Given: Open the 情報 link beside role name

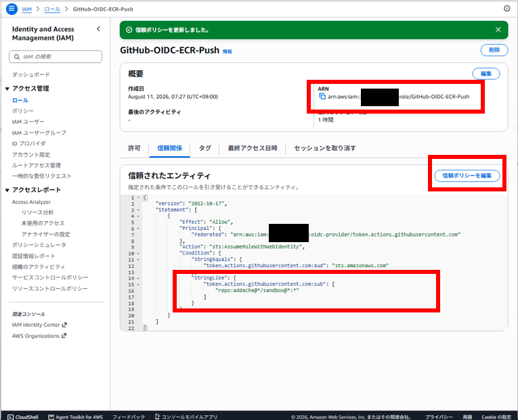Looking at the screenshot, I should 228,51.
